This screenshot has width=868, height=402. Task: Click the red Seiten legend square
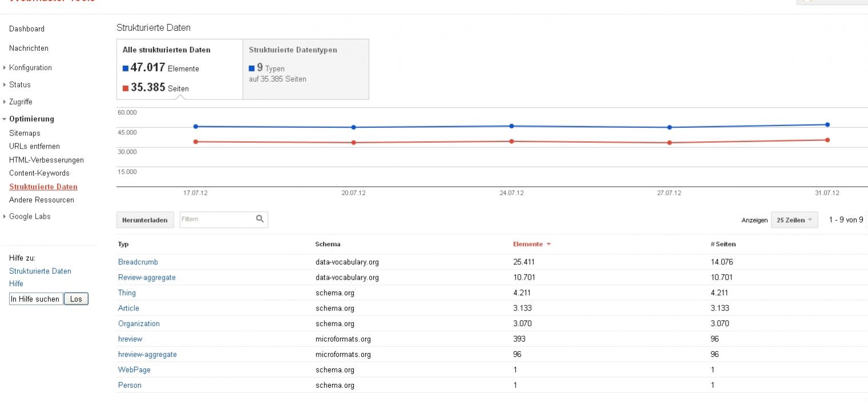pyautogui.click(x=126, y=89)
